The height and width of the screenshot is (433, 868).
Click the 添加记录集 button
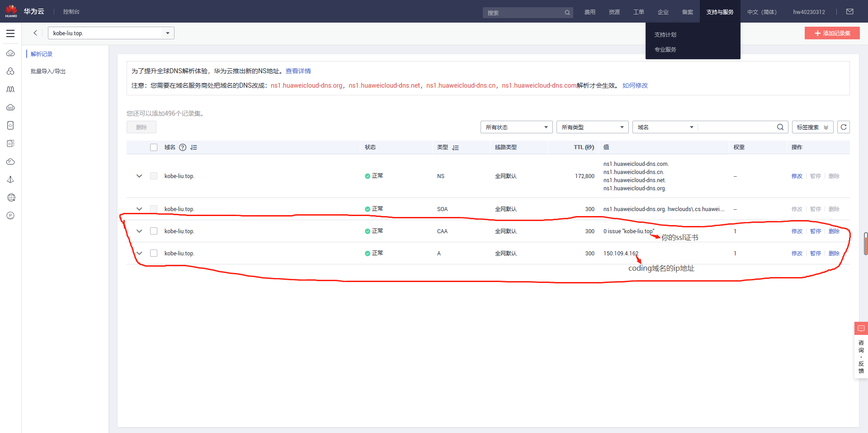click(x=832, y=33)
